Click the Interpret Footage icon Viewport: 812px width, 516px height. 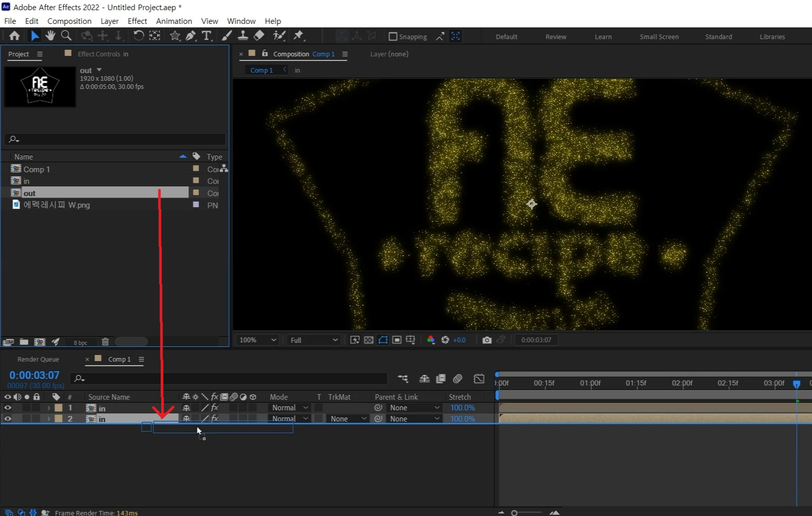[x=8, y=342]
